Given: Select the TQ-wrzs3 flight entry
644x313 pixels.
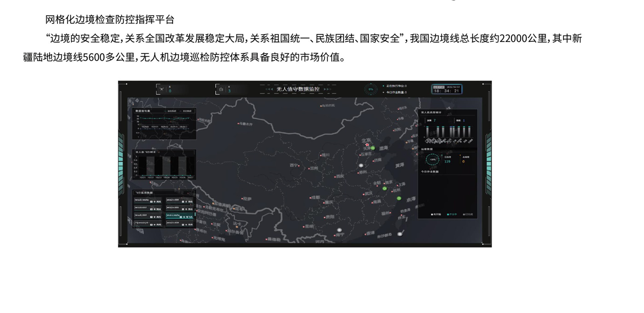Looking at the screenshot, I should pos(148,223).
